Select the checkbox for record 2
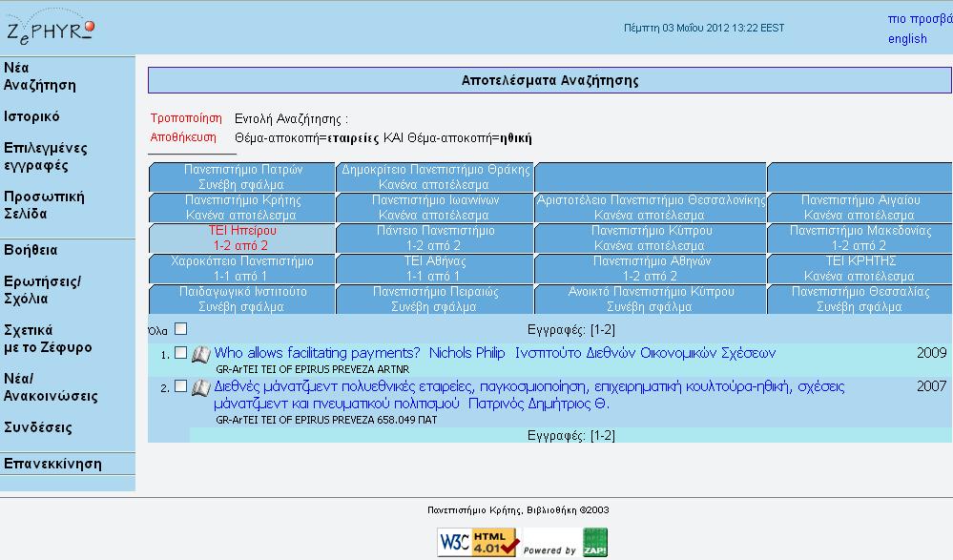This screenshot has width=953, height=560. tap(180, 386)
